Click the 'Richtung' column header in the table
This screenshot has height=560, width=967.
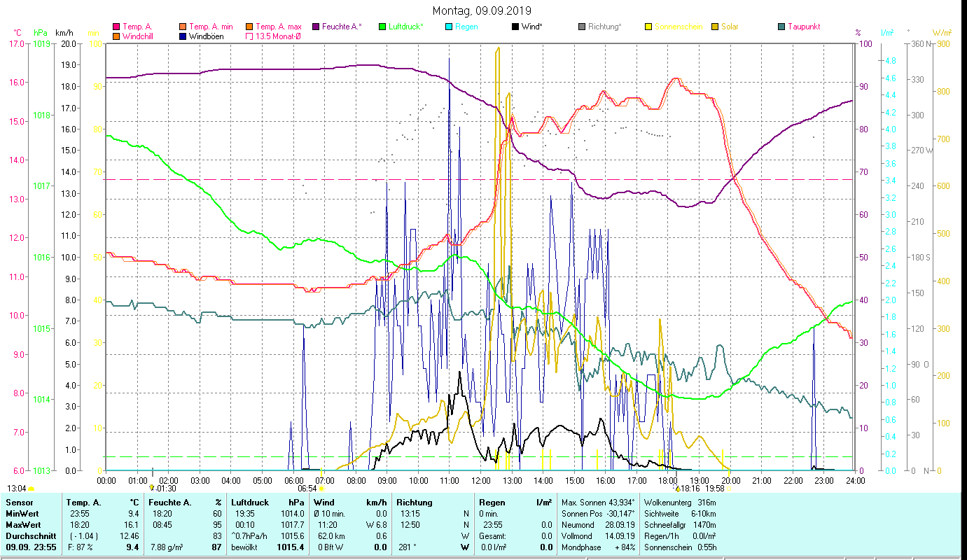coord(415,503)
